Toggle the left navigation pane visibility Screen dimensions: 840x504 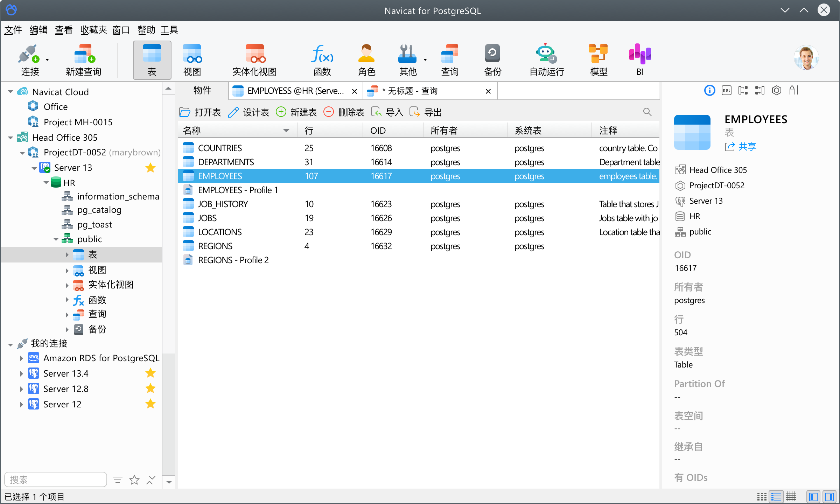(x=813, y=497)
